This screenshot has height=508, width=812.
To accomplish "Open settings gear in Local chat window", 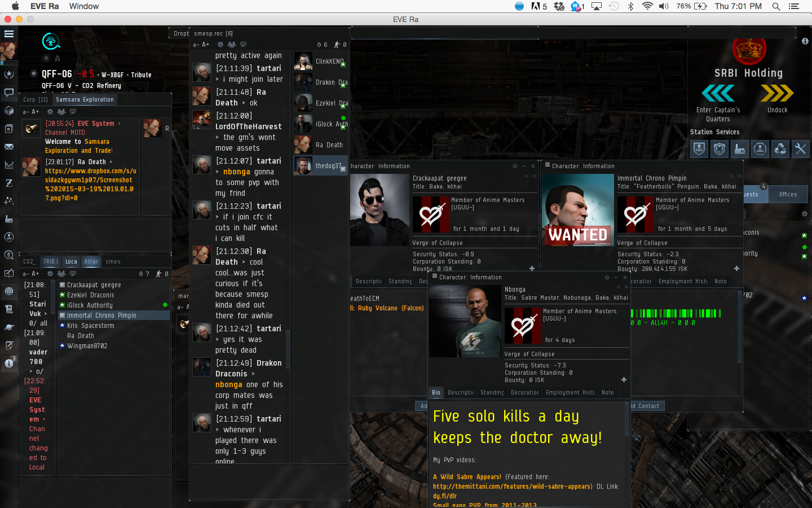I will click(x=50, y=274).
